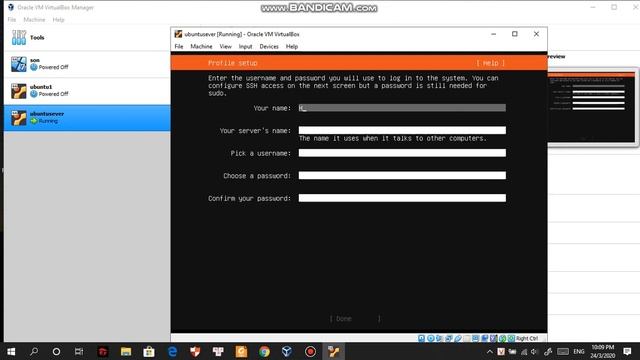640x360 pixels.
Task: Focus the 'Pick a username' input field
Action: tap(402, 153)
